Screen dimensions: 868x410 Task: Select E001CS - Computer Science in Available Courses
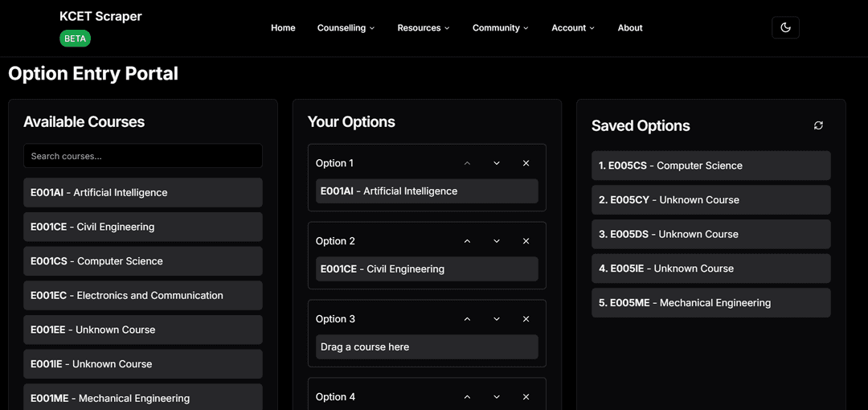tap(143, 261)
